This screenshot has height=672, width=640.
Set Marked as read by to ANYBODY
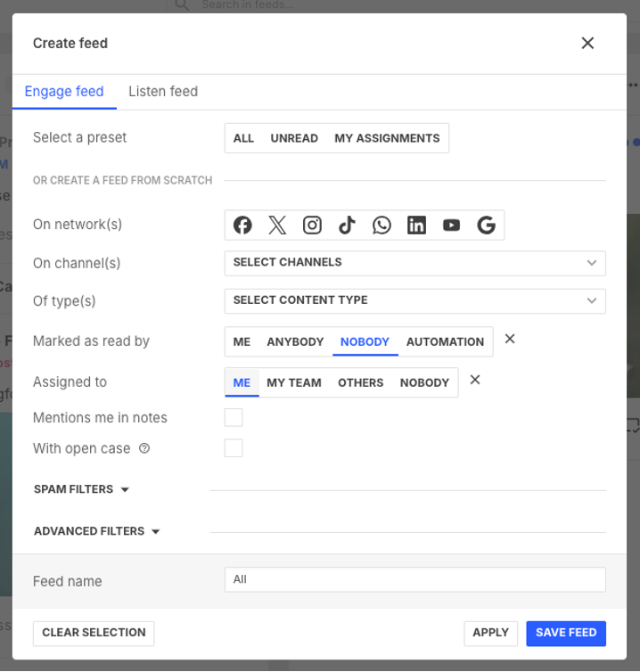[295, 342]
